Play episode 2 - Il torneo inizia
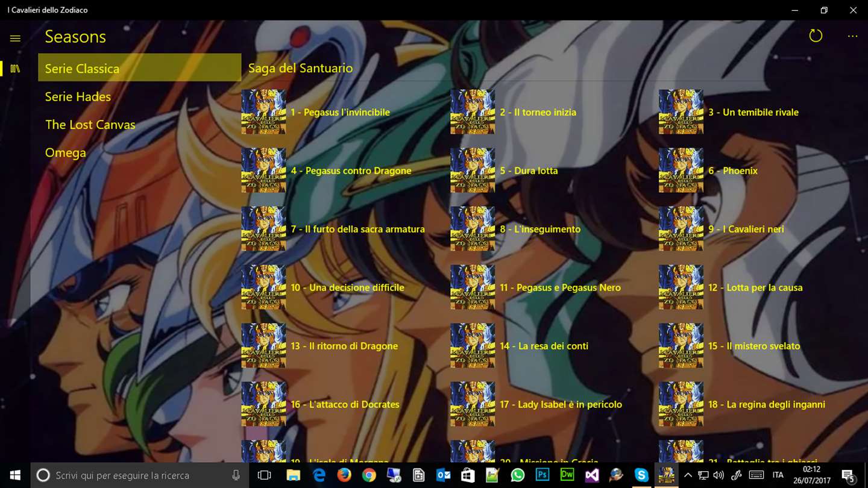This screenshot has width=868, height=488. pos(538,112)
